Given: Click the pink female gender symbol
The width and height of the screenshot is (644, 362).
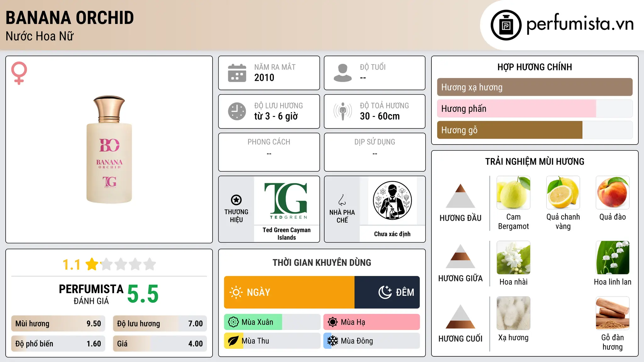Looking at the screenshot, I should click(x=19, y=73).
